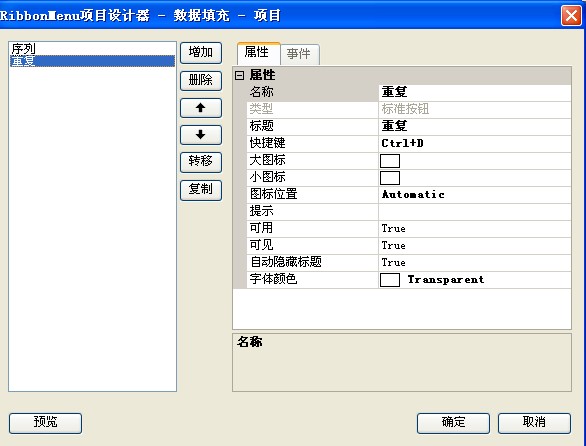Collapse the 属性 category with minus icon
Viewport: 586px width, 446px height.
coord(240,76)
